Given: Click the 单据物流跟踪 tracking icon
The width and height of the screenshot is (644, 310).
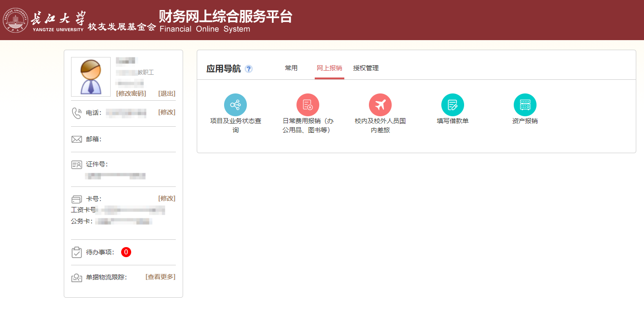Looking at the screenshot, I should pos(77,277).
